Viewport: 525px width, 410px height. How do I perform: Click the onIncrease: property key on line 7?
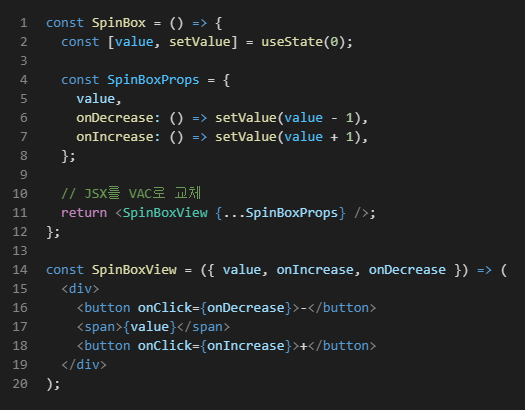(x=118, y=137)
